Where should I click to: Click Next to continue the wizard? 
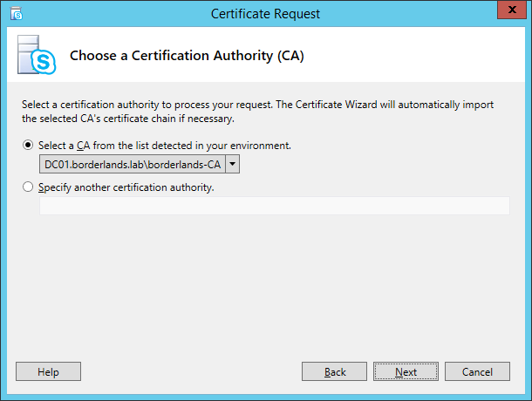(x=406, y=371)
